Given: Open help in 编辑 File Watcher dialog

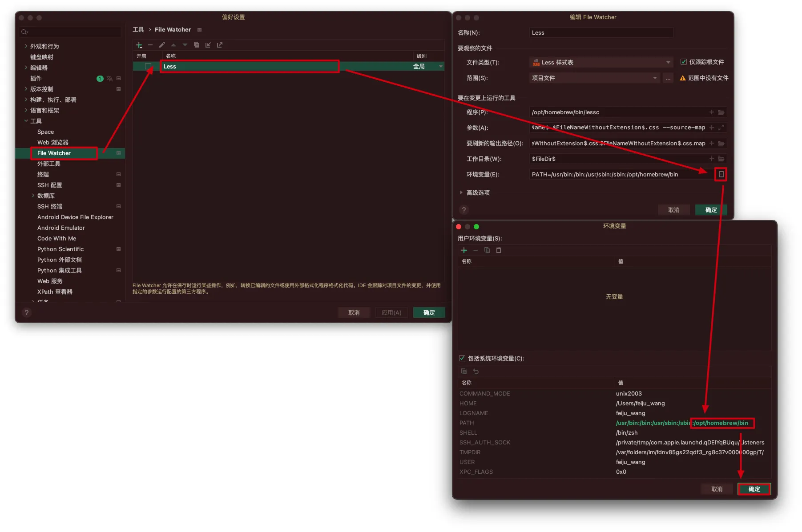Looking at the screenshot, I should tap(463, 210).
